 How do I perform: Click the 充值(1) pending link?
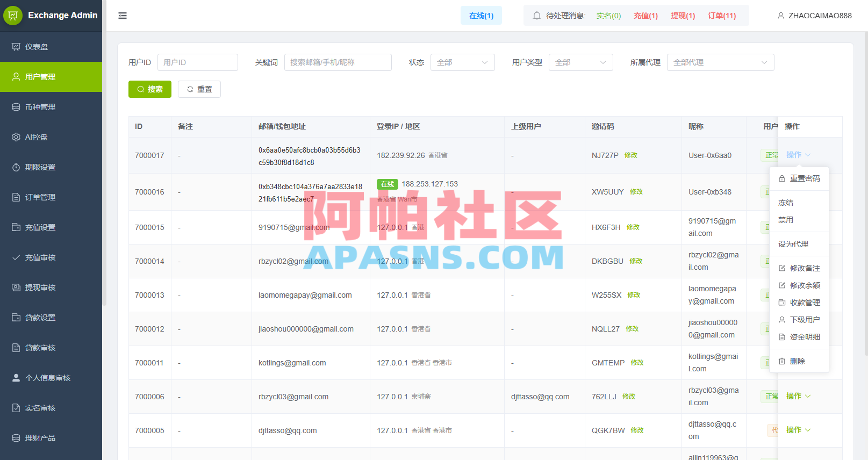pyautogui.click(x=645, y=16)
